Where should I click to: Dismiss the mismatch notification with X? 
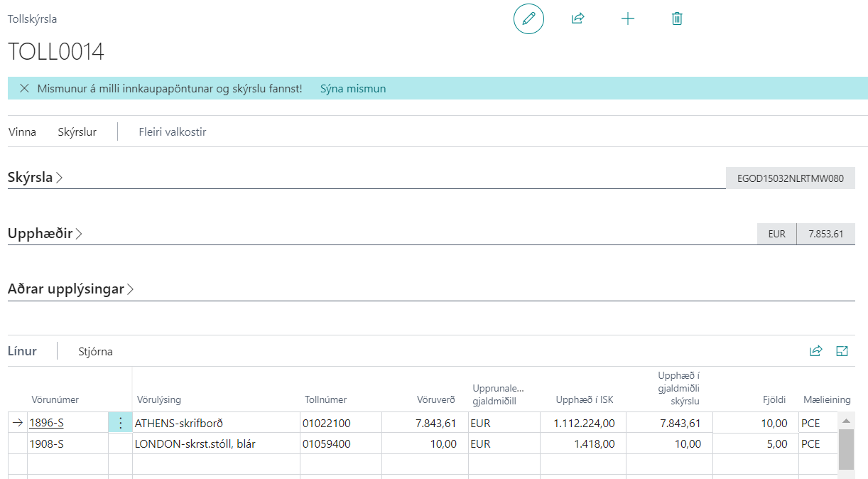tap(24, 89)
